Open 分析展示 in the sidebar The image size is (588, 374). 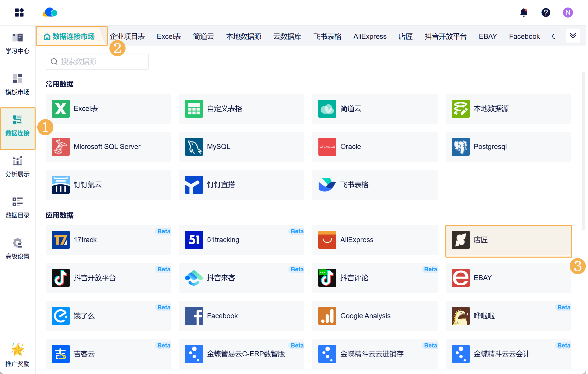coord(18,167)
